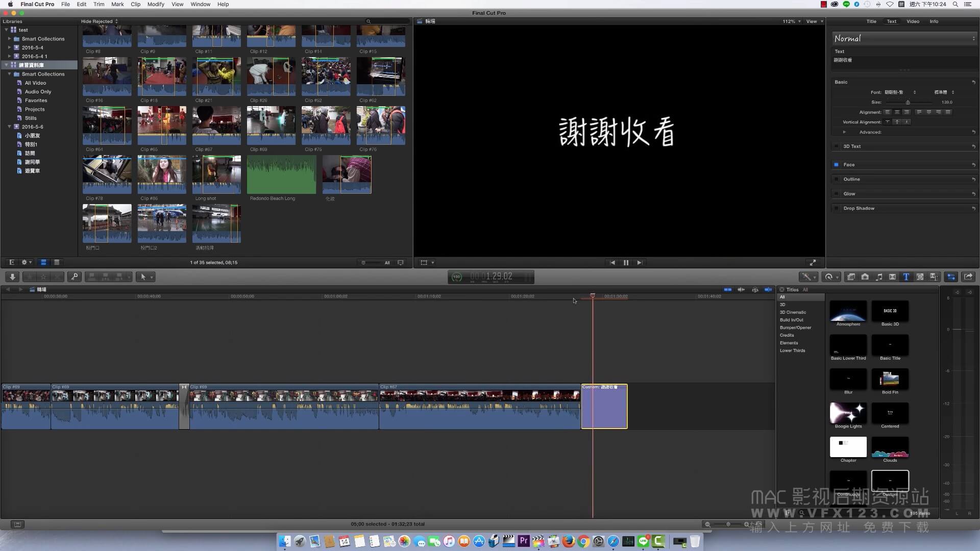The image size is (980, 551).
Task: Open the viewer zoom 112% menu
Action: pyautogui.click(x=792, y=21)
